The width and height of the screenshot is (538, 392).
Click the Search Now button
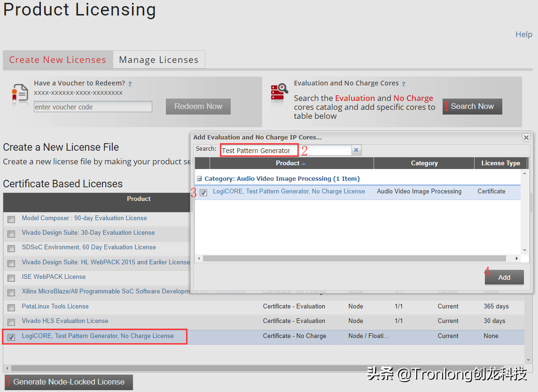pos(472,107)
